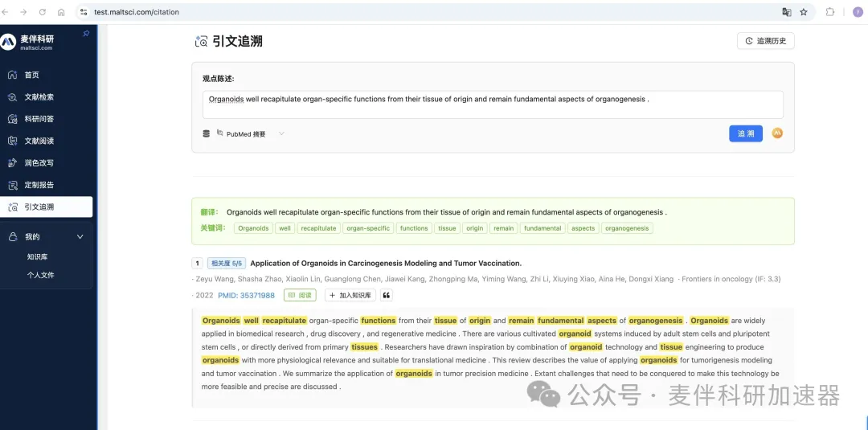Open 文献检索 in the sidebar
The height and width of the screenshot is (430, 868).
tap(39, 97)
